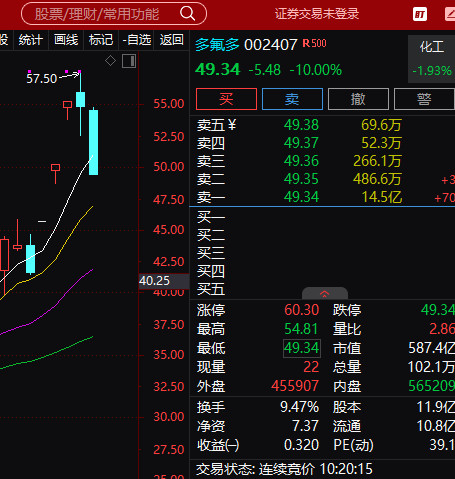Select the 画线 drawing tool
Screen dimensions: 455x479
[66, 40]
